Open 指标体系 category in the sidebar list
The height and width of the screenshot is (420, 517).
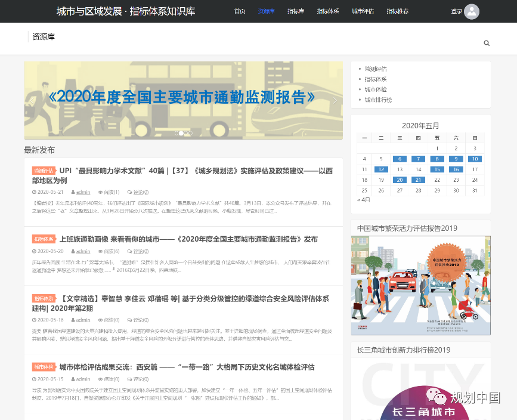point(376,79)
